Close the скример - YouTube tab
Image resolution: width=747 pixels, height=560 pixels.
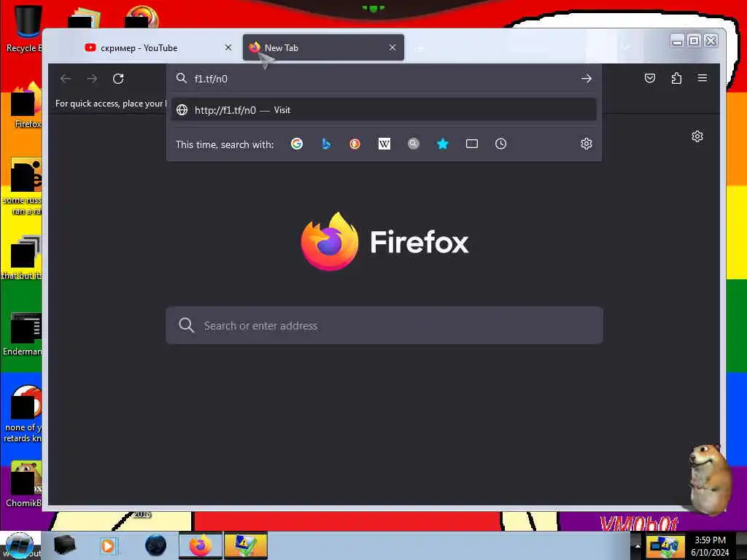228,47
